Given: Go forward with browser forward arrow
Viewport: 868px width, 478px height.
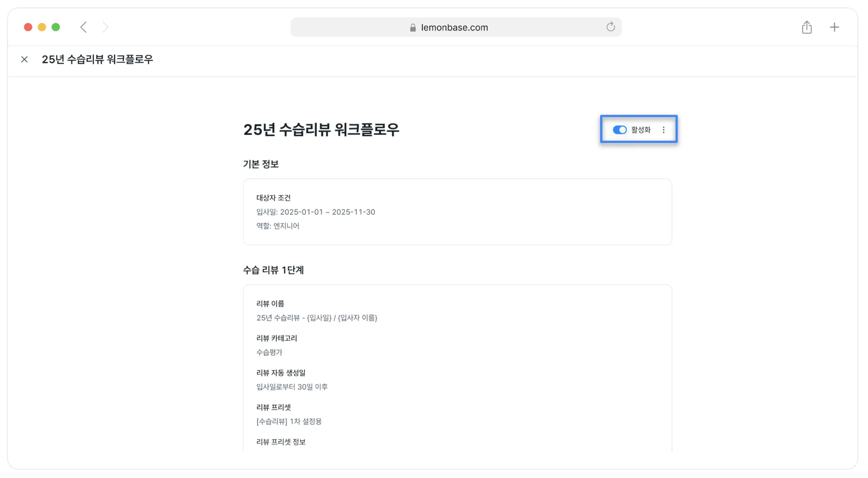Looking at the screenshot, I should click(105, 27).
